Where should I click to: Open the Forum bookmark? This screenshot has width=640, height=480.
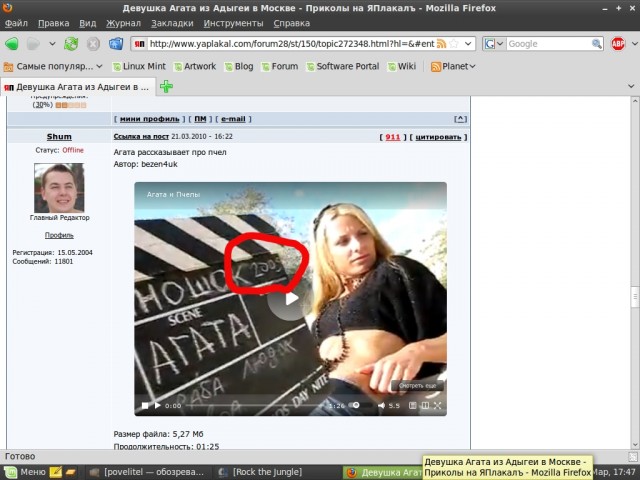pos(280,66)
